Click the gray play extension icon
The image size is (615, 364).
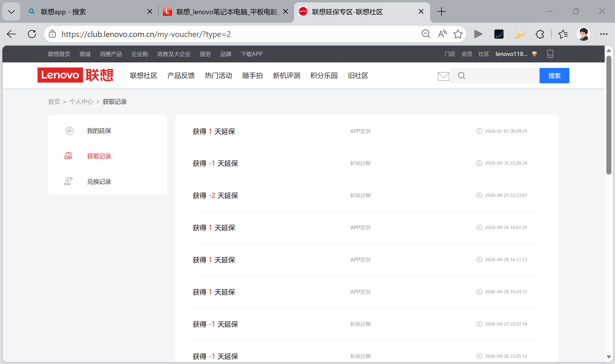coord(478,34)
